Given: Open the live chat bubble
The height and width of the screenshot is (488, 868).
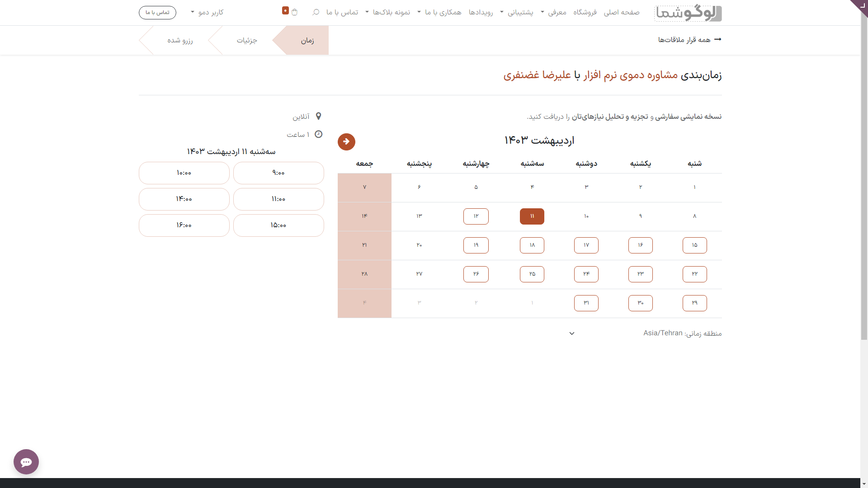Looking at the screenshot, I should click(26, 462).
